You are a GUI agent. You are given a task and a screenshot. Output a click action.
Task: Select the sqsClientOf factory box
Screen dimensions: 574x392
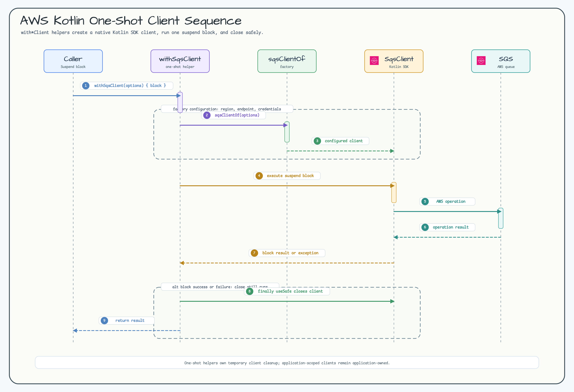click(287, 61)
